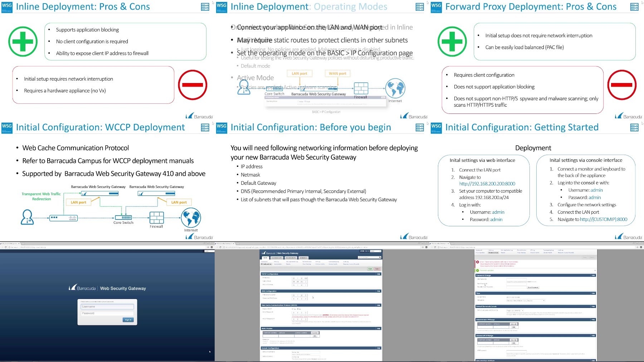Viewport: 644px width, 362px height.
Task: Click slide list icon on Operating Modes slide
Action: point(420,6)
